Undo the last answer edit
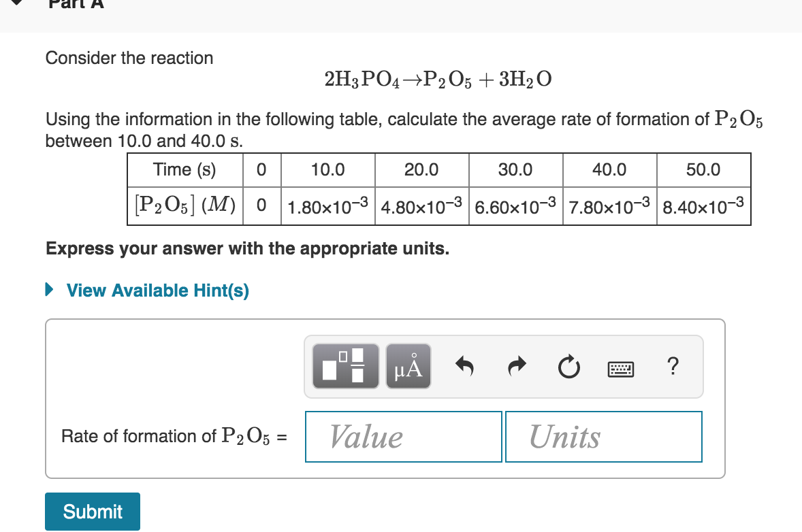The image size is (802, 532). pos(466,366)
